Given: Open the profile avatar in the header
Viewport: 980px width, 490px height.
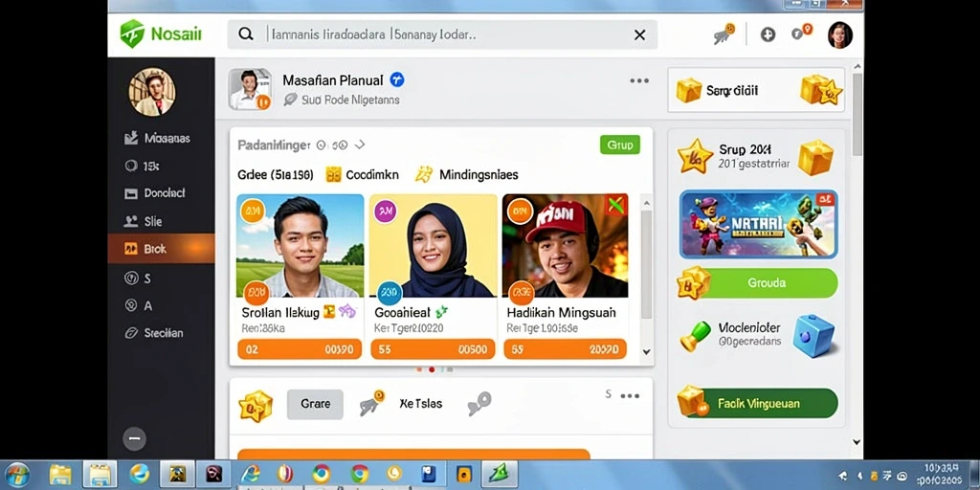Looking at the screenshot, I should click(839, 35).
